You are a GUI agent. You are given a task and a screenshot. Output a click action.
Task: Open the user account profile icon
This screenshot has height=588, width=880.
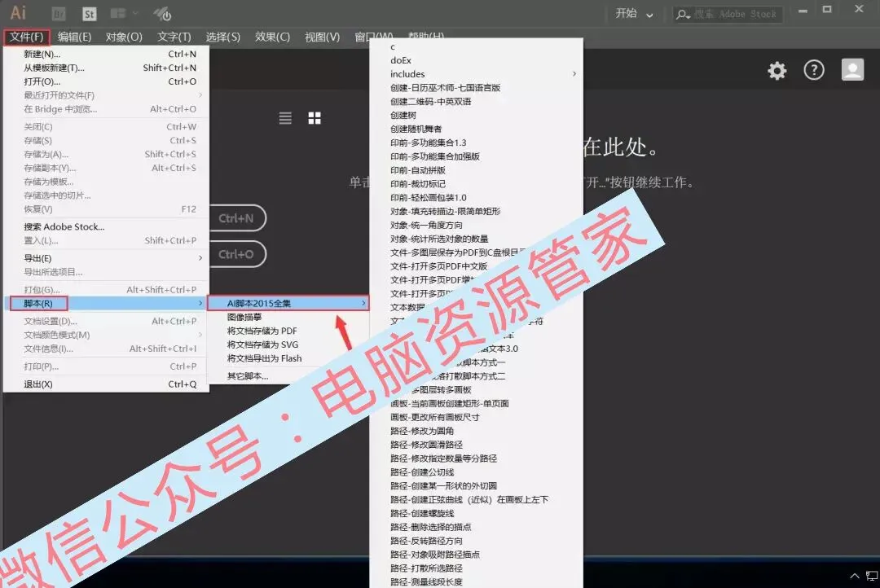click(x=852, y=69)
